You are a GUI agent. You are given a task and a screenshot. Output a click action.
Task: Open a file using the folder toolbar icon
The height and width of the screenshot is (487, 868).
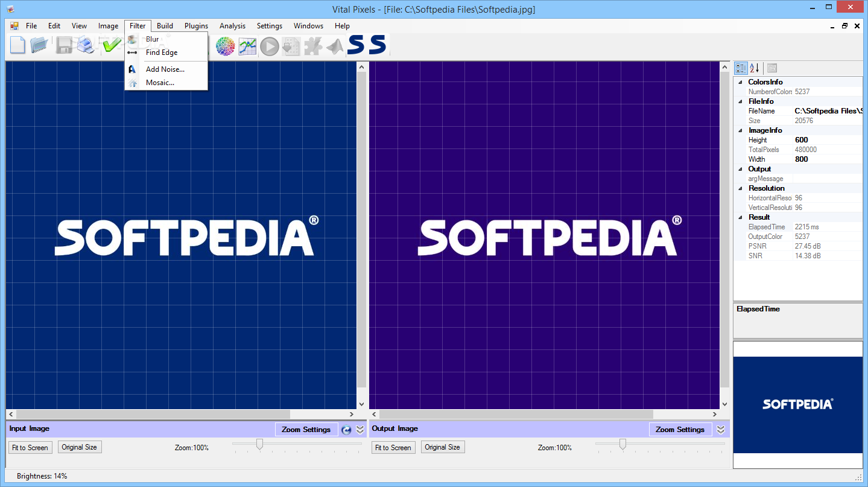(40, 45)
